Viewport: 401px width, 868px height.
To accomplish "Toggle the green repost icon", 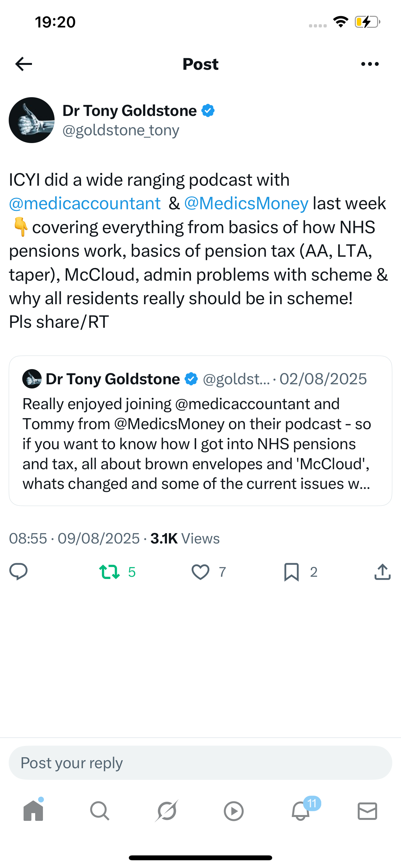I will [109, 572].
